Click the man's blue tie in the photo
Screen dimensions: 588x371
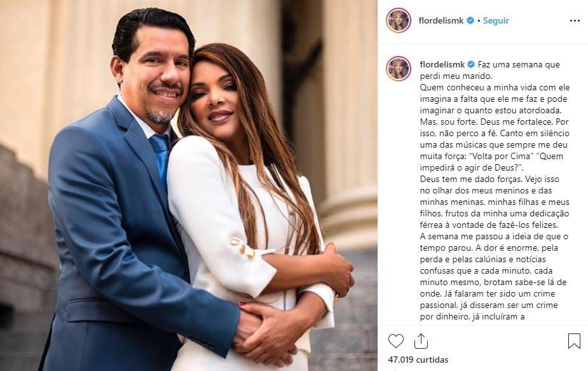pyautogui.click(x=160, y=155)
